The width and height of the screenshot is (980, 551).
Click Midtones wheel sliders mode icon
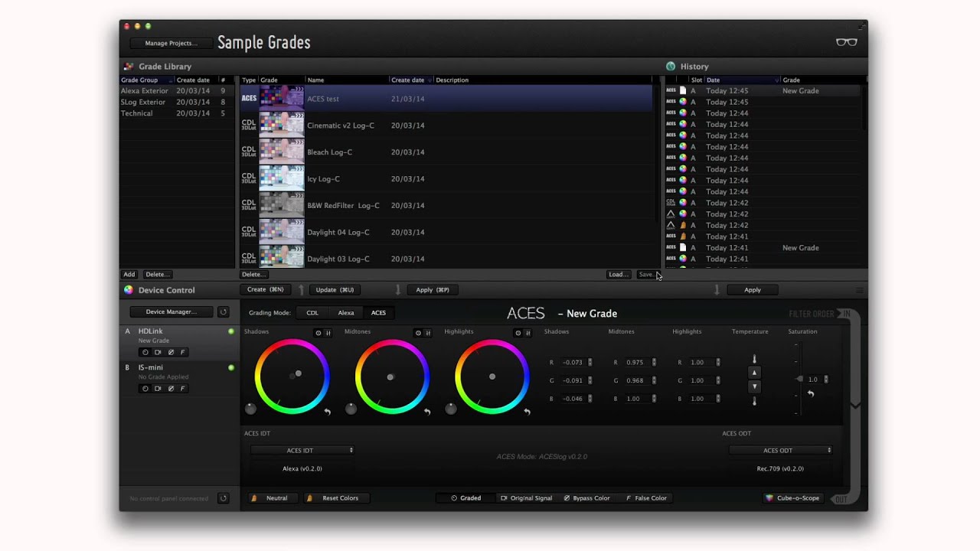(x=428, y=333)
